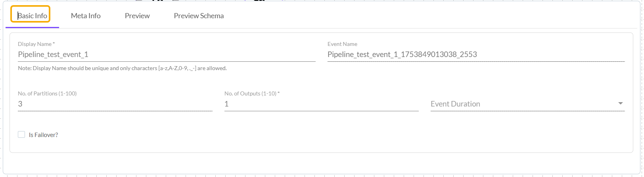
Task: Click the Display Name uniqueness note text
Action: [x=122, y=68]
